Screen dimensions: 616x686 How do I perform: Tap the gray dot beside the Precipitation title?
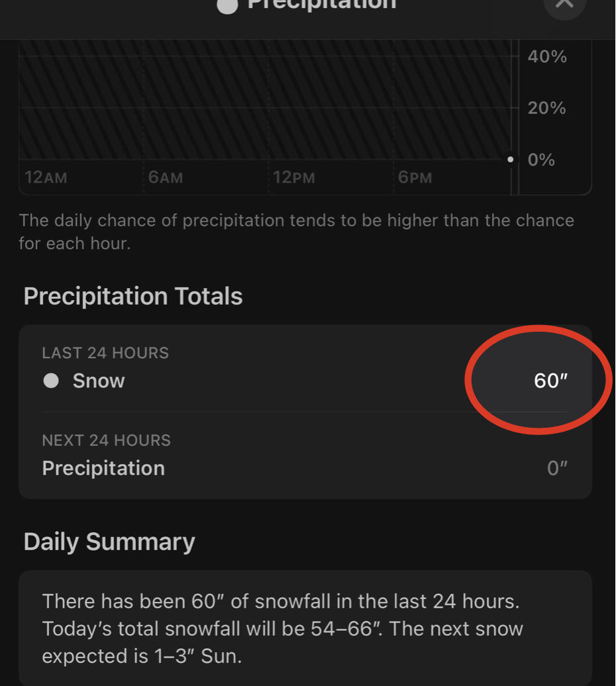click(227, 6)
